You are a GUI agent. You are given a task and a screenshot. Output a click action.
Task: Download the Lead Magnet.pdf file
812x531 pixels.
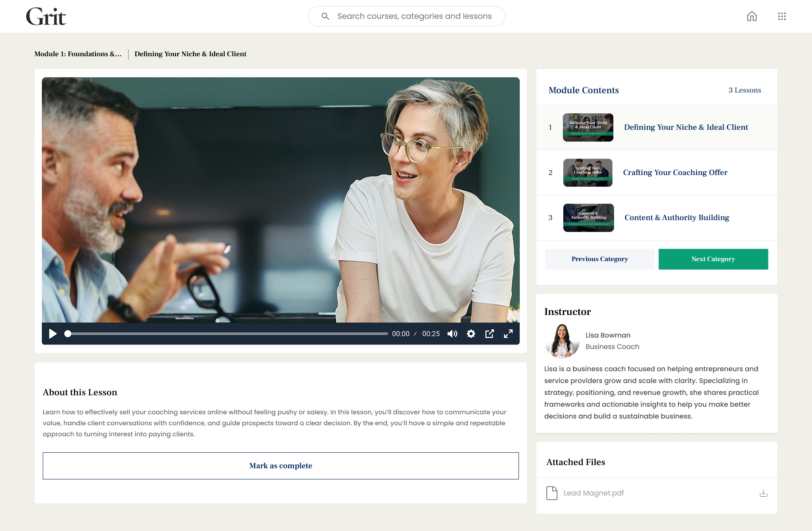point(763,493)
